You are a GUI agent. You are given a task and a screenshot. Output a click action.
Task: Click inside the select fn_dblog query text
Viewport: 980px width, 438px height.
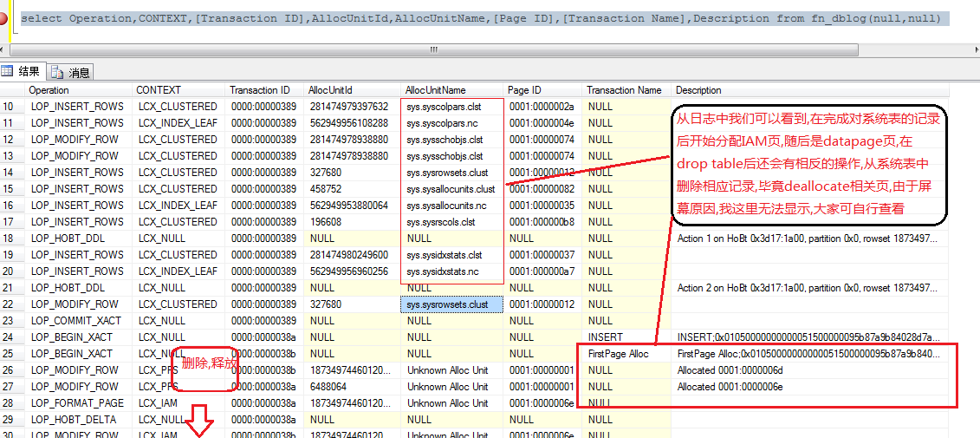[x=480, y=18]
